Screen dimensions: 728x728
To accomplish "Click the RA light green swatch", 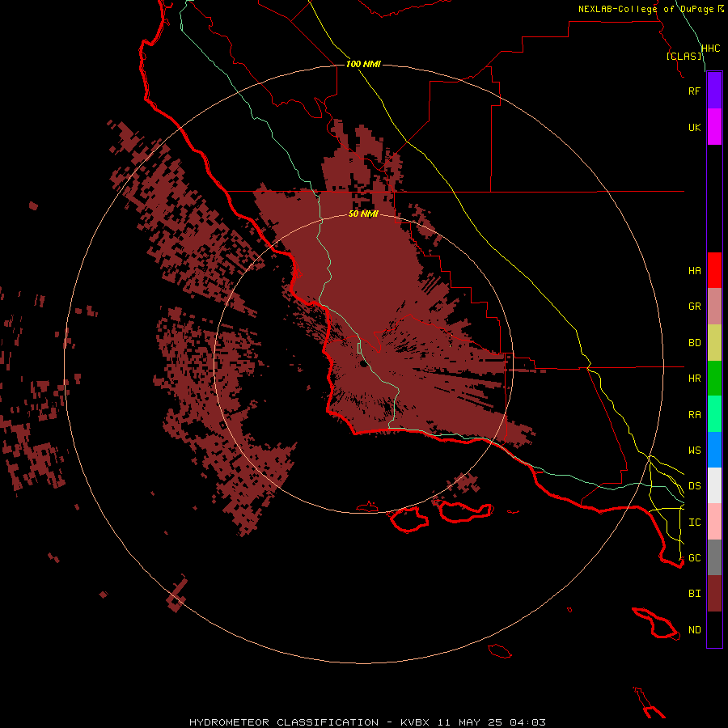I will (x=714, y=414).
